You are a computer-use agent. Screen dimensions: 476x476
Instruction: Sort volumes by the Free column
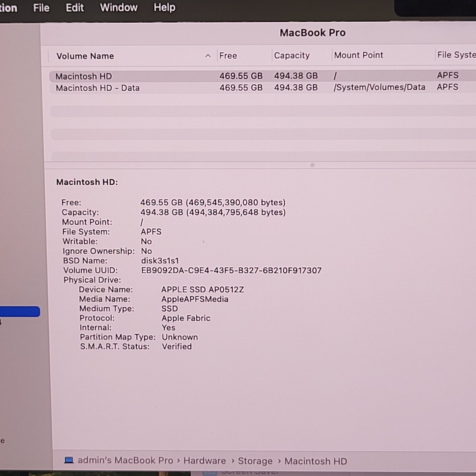[228, 56]
